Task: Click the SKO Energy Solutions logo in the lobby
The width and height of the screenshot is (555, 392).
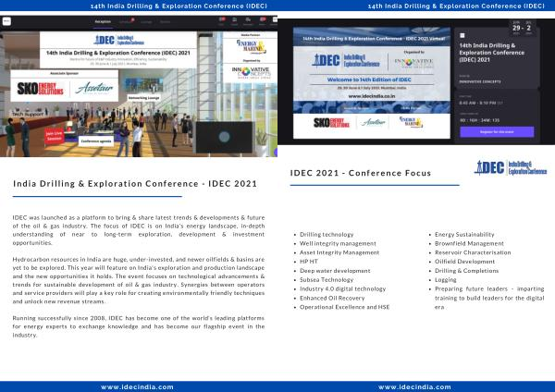Action: pos(41,89)
